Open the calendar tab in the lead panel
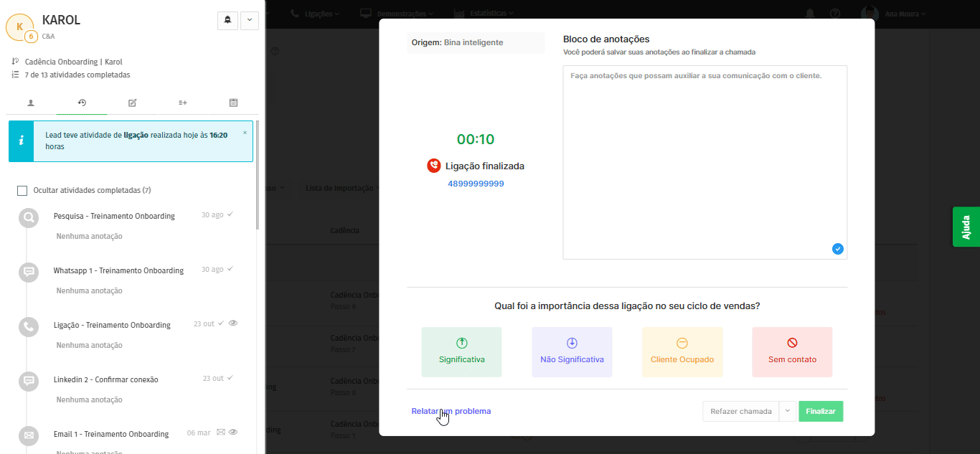980x454 pixels. point(233,103)
